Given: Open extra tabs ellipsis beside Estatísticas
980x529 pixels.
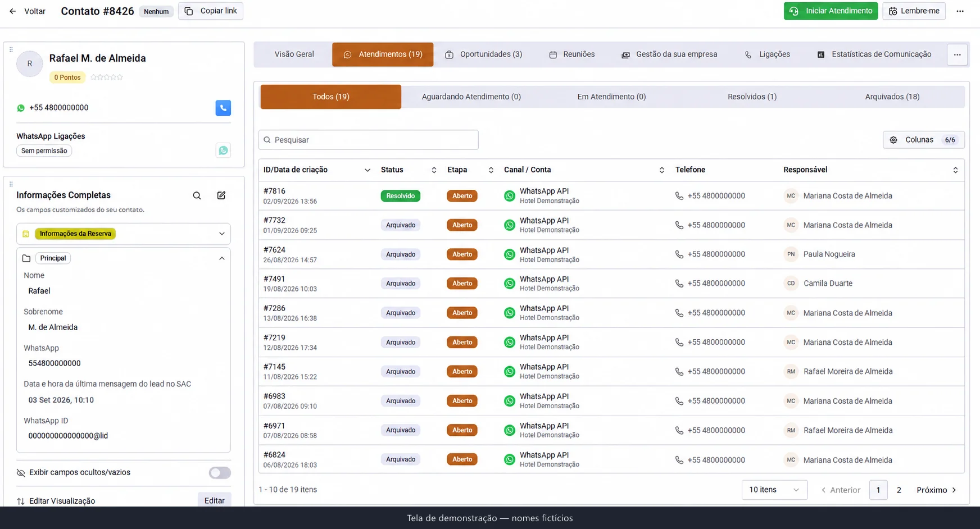Looking at the screenshot, I should 957,54.
